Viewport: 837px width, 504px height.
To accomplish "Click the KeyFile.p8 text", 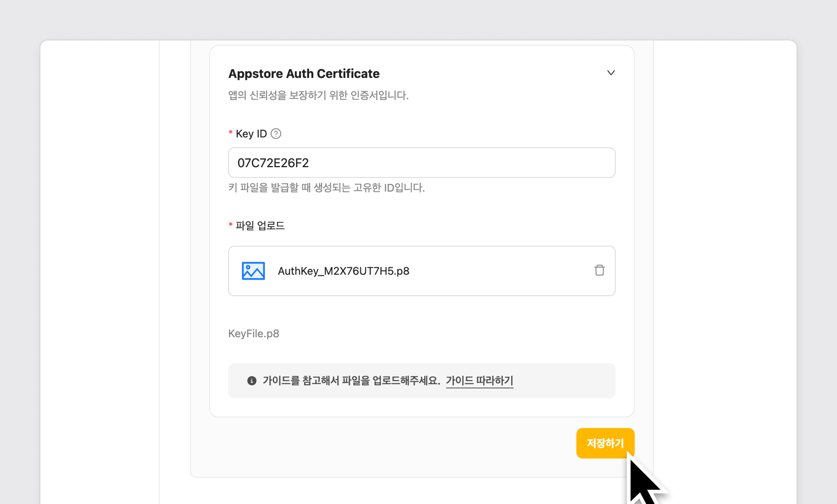I will pos(254,334).
